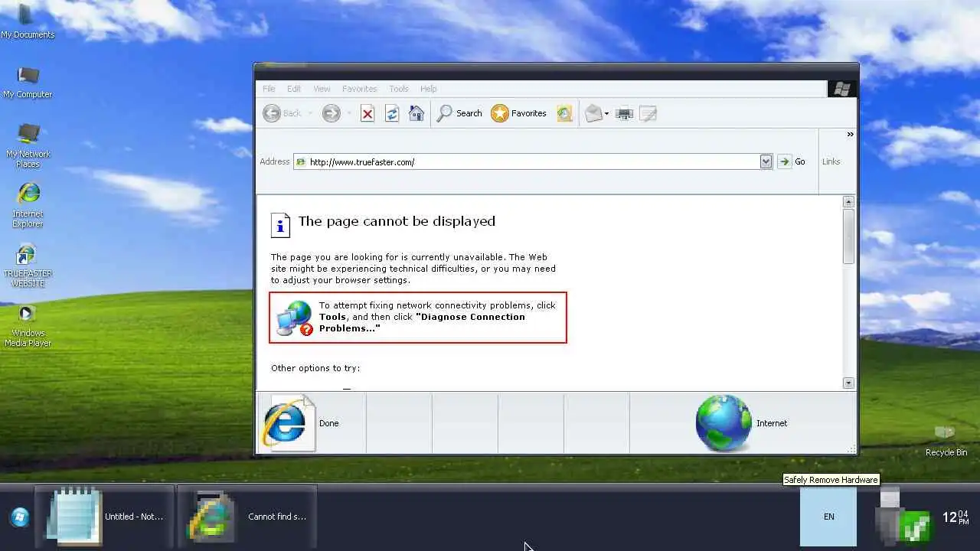The image size is (980, 551).
Task: Click the Windows flag logo in IE
Action: tap(842, 89)
